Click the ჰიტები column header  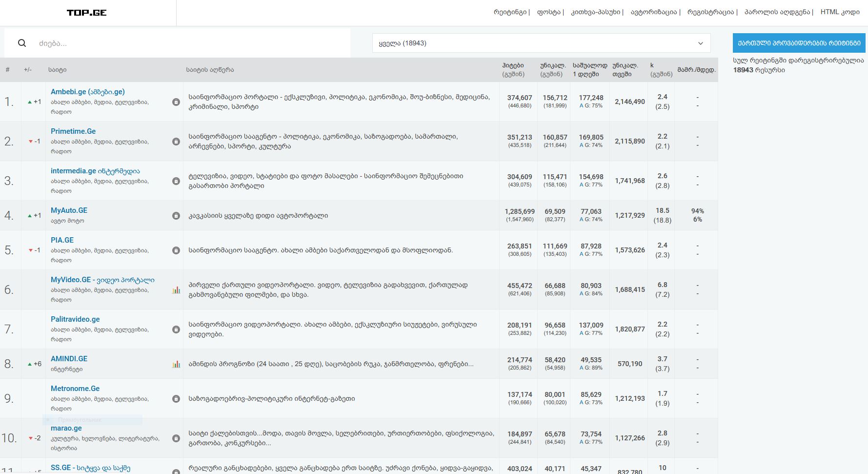(513, 65)
